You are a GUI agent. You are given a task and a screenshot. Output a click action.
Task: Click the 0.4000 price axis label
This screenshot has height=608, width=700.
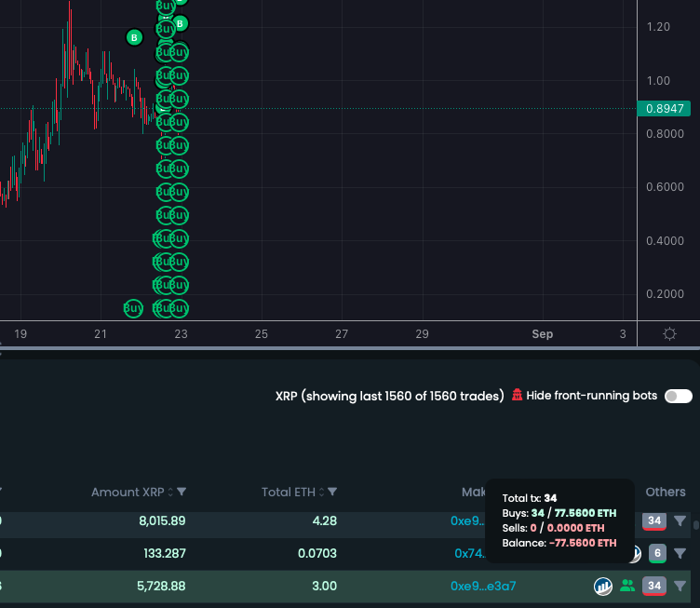[665, 240]
